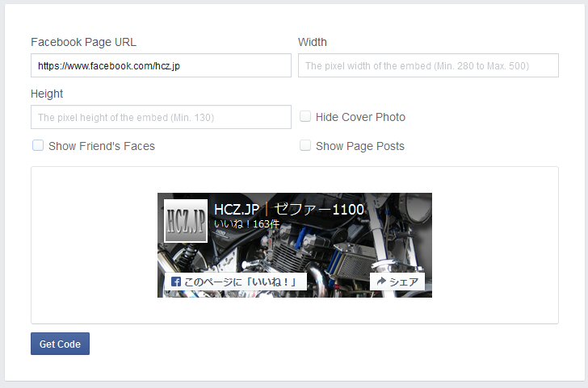This screenshot has width=588, height=388.
Task: Click the Facebook logo icon in like button
Action: (176, 282)
